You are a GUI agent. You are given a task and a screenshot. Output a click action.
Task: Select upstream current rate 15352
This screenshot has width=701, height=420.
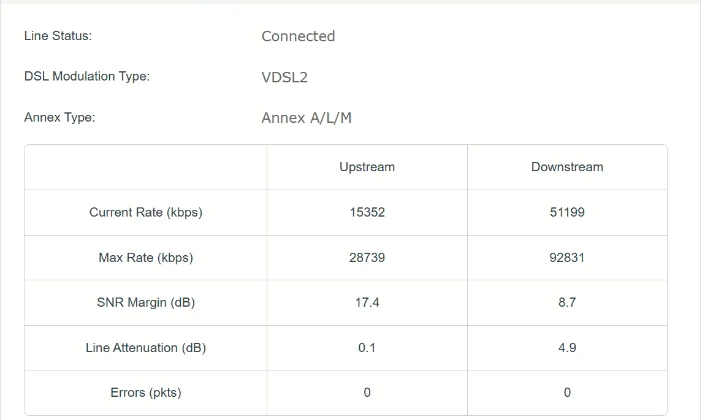pos(367,212)
